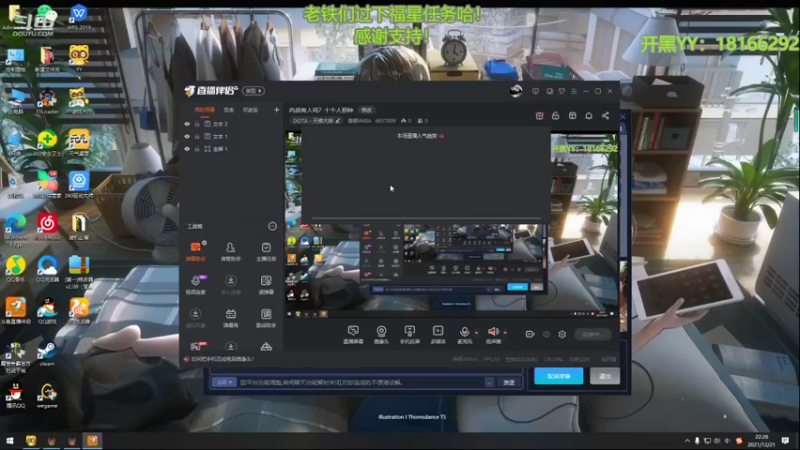Click the taskbar clock
The height and width of the screenshot is (450, 800).
click(761, 440)
